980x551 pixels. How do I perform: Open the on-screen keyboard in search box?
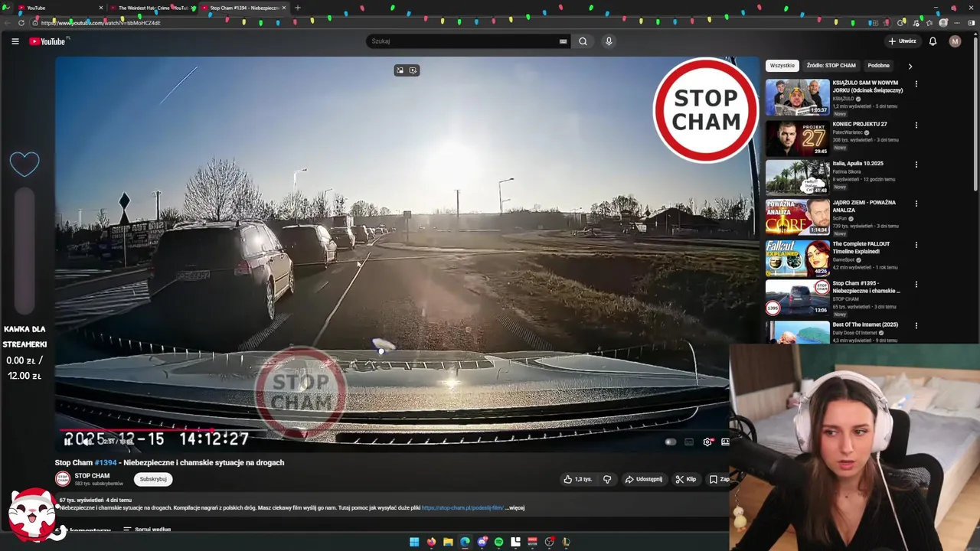tap(563, 41)
